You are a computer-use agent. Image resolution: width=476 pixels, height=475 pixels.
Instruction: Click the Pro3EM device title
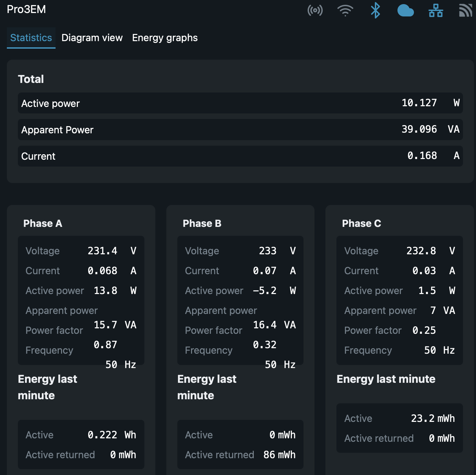pyautogui.click(x=26, y=9)
